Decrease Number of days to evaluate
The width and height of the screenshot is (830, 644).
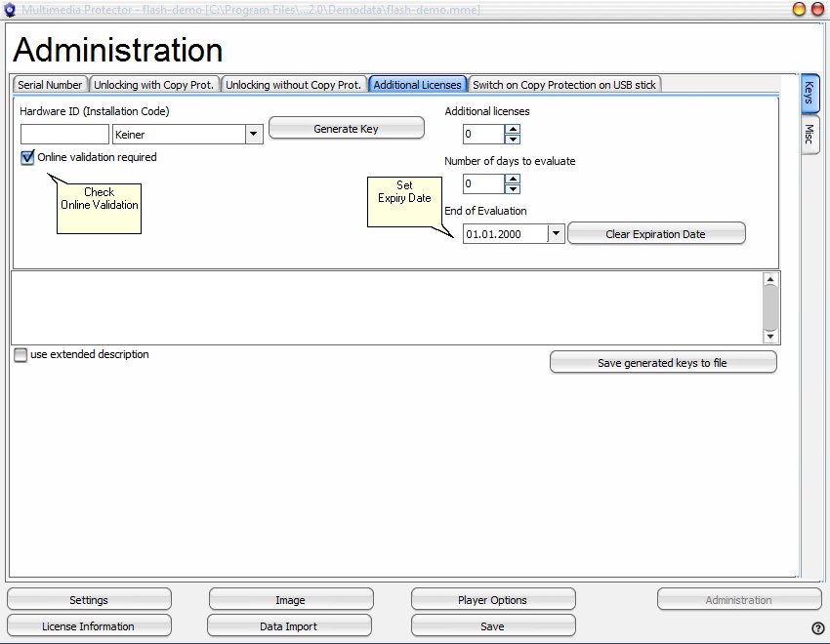point(513,188)
